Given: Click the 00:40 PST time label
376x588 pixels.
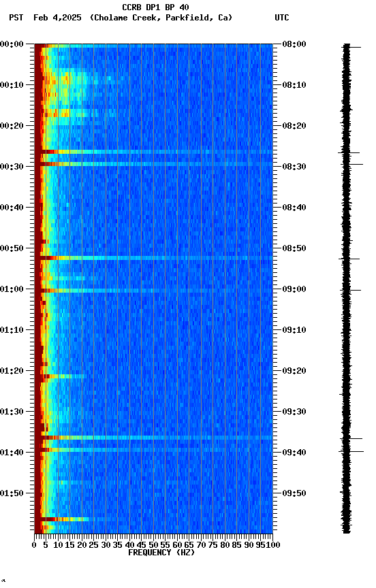Looking at the screenshot, I should pyautogui.click(x=12, y=208).
